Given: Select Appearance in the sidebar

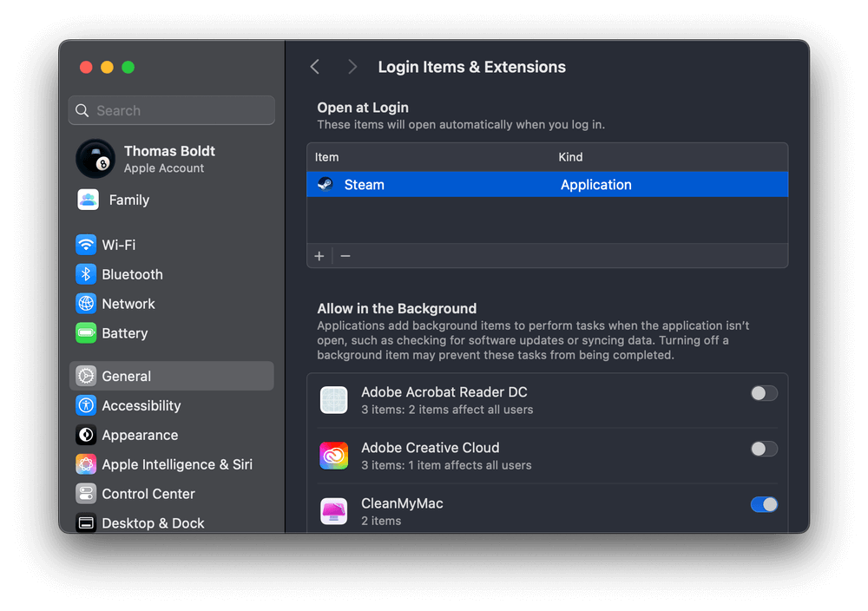Looking at the screenshot, I should pyautogui.click(x=172, y=435).
